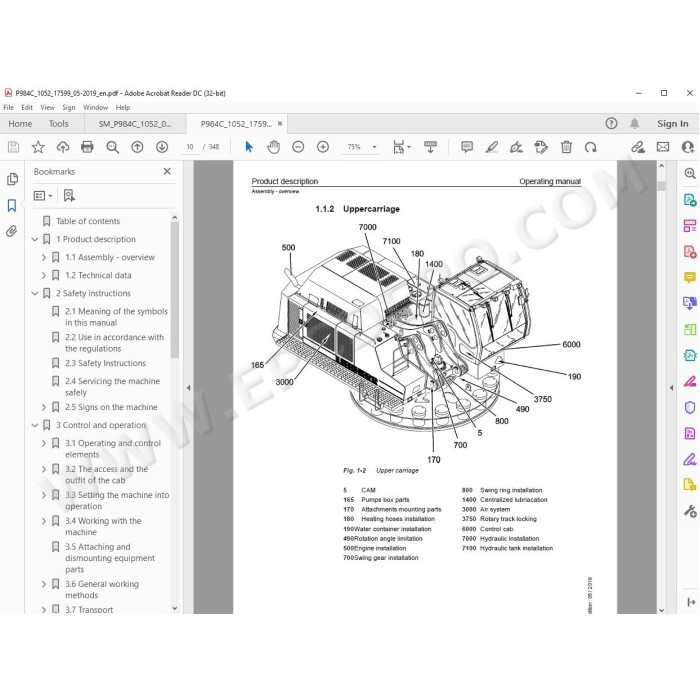Click the delete trash icon
This screenshot has height=700, width=700.
click(x=566, y=147)
